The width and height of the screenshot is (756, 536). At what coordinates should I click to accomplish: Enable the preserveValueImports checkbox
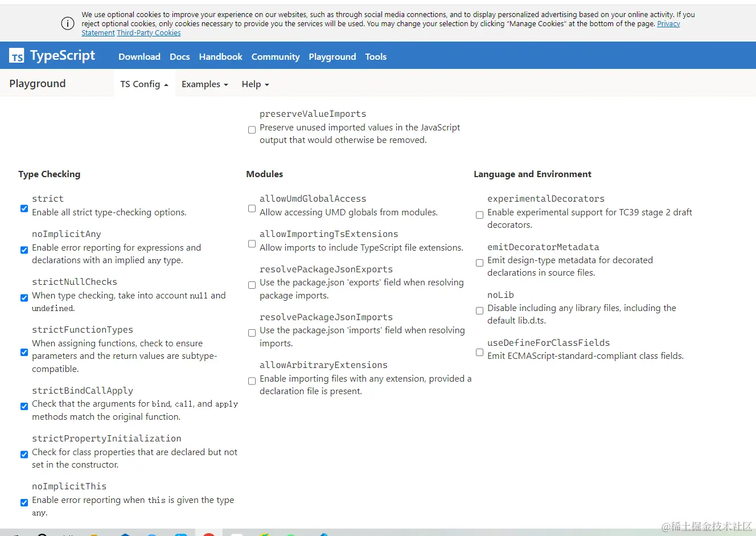[x=252, y=130]
